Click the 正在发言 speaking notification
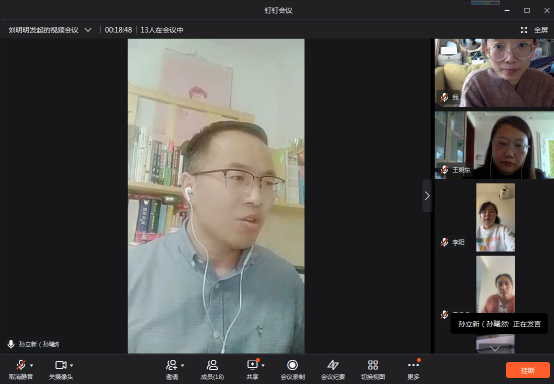554x384 pixels. (x=499, y=324)
